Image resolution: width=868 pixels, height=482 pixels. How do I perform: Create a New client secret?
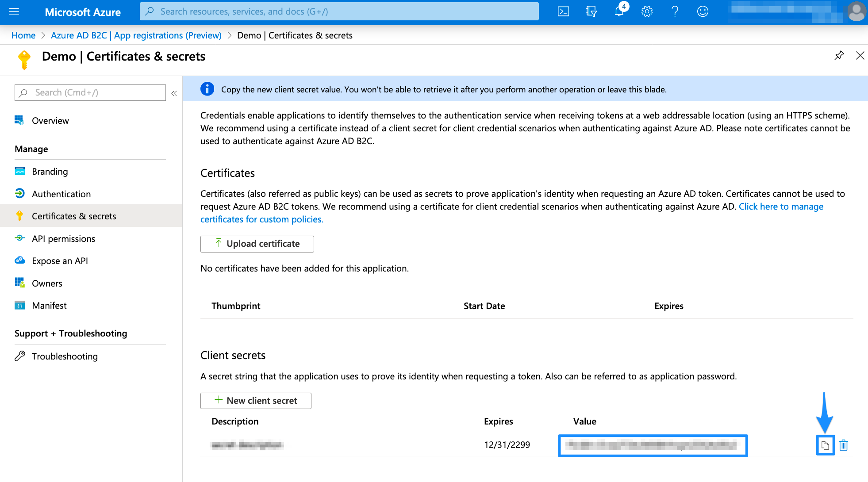(x=256, y=401)
